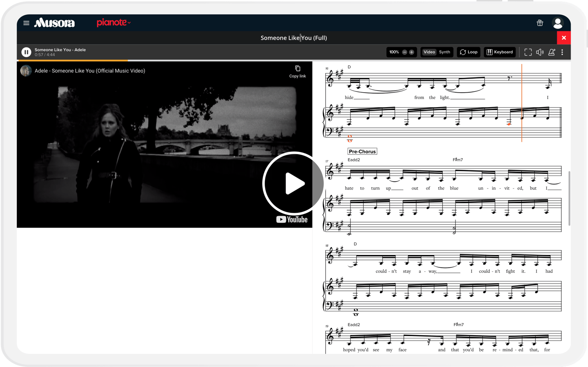Copy the YouTube video link

coord(298,72)
